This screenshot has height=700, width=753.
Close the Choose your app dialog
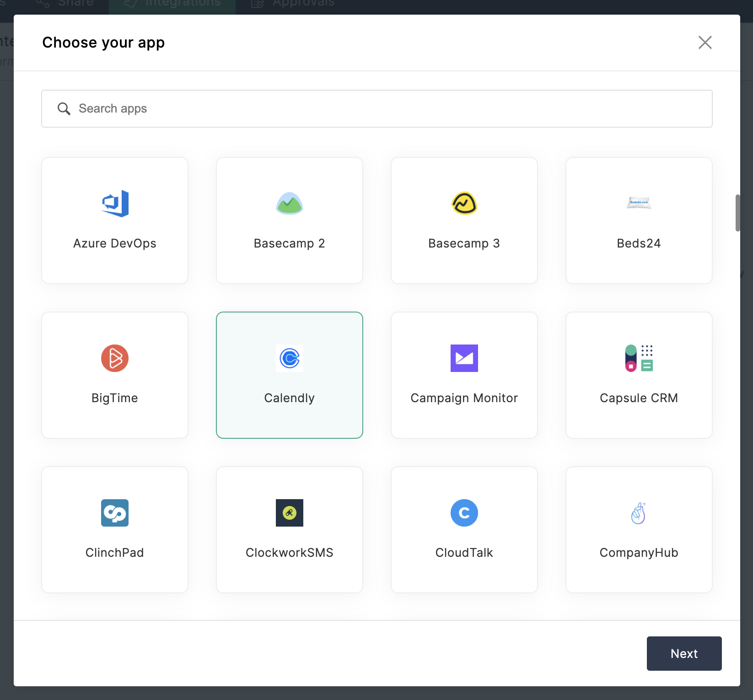[705, 43]
